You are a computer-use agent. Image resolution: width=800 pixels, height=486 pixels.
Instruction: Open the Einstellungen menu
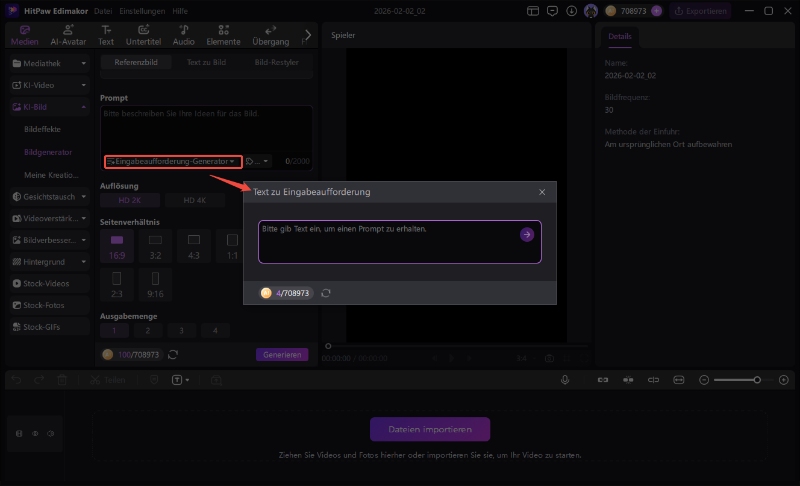point(137,11)
